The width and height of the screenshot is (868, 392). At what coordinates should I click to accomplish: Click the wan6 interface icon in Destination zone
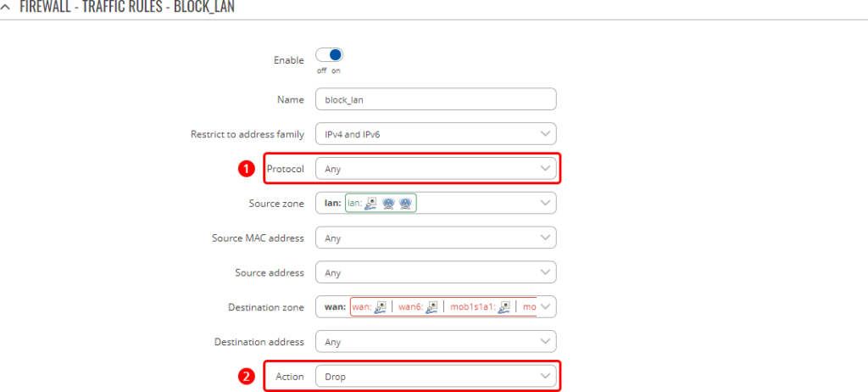[433, 306]
